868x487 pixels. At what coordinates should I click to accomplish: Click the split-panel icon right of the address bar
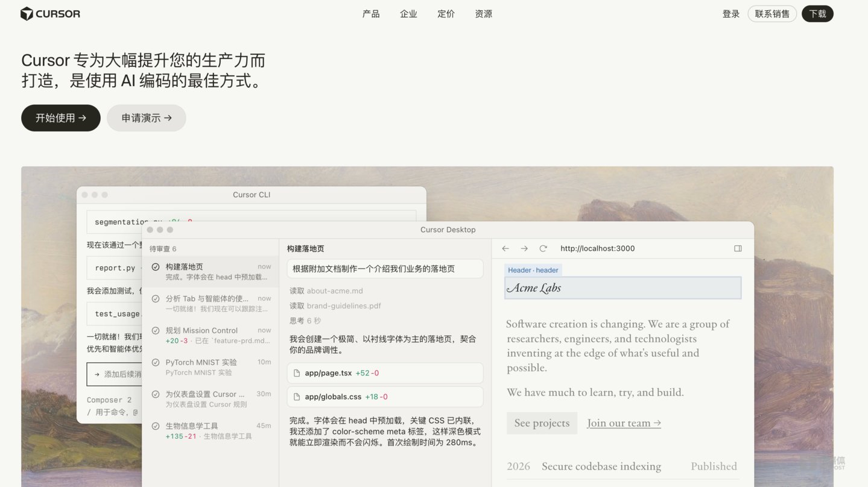(x=737, y=248)
